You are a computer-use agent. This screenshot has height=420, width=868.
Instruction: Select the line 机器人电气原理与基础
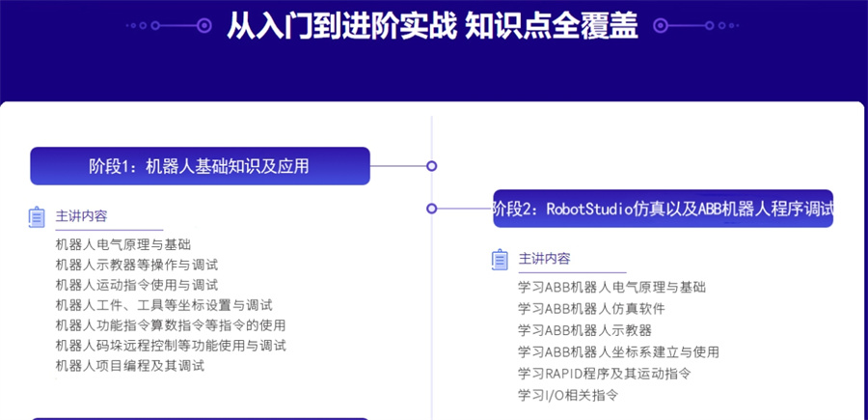point(123,244)
